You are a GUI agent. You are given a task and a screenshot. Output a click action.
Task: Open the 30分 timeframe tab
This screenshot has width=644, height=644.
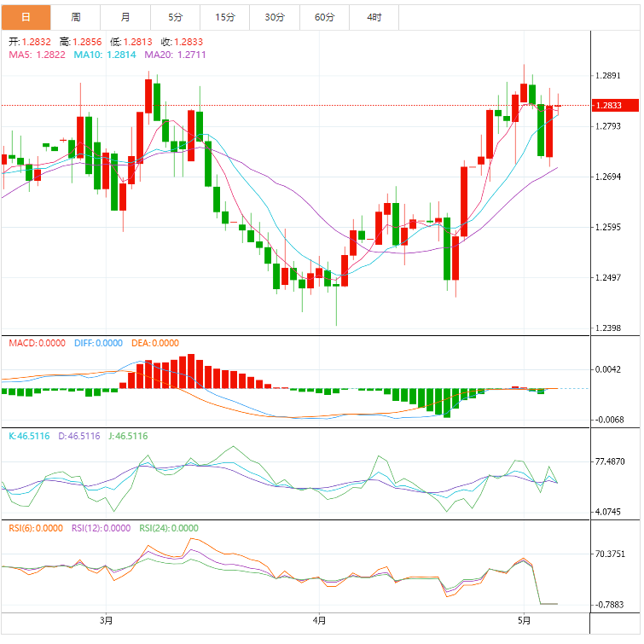[275, 17]
